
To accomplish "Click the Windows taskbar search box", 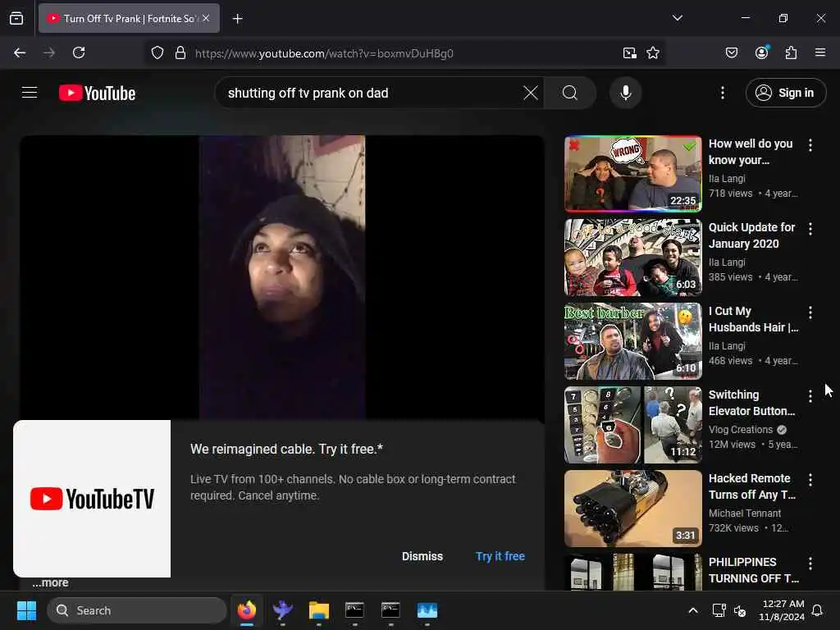I will coord(137,610).
